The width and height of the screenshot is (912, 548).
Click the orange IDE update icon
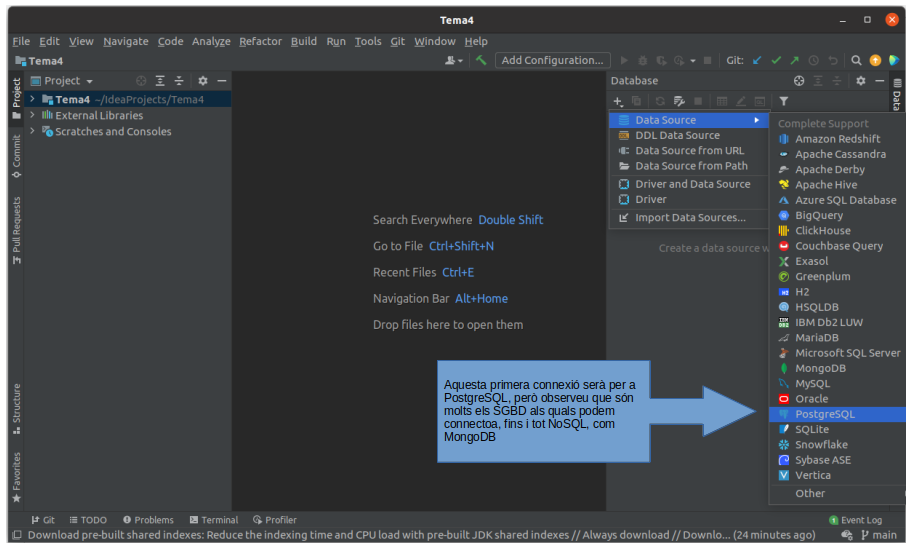coord(875,60)
